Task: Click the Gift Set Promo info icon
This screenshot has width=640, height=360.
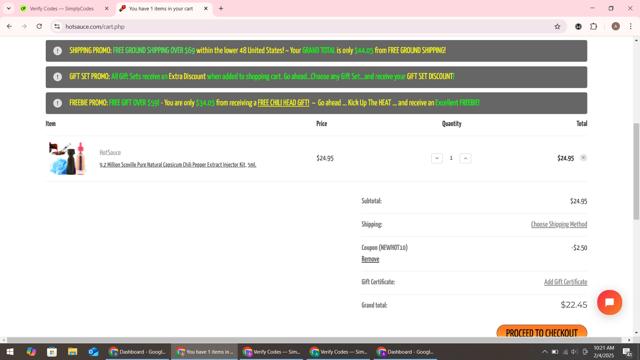Action: pyautogui.click(x=58, y=77)
